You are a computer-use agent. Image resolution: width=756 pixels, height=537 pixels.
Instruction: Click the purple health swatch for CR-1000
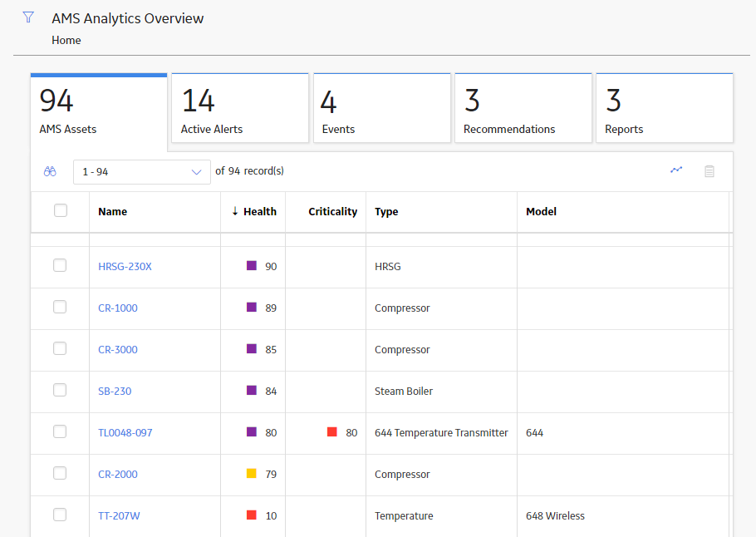[252, 307]
